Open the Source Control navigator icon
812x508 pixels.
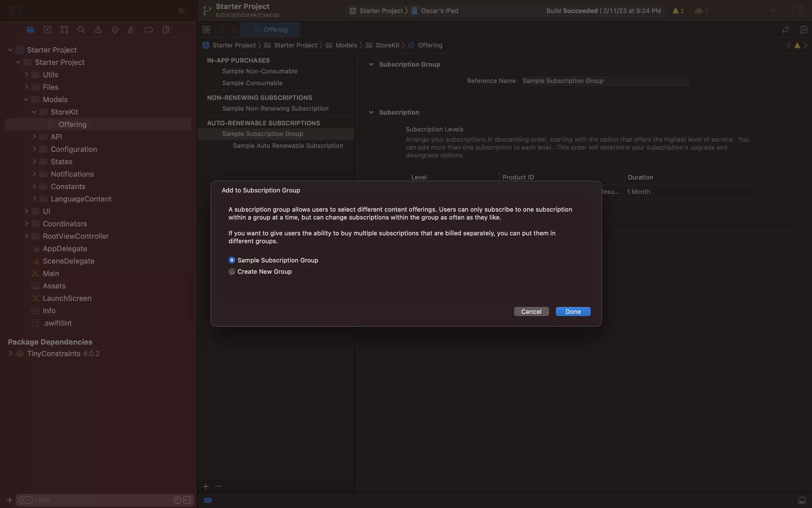click(x=47, y=30)
